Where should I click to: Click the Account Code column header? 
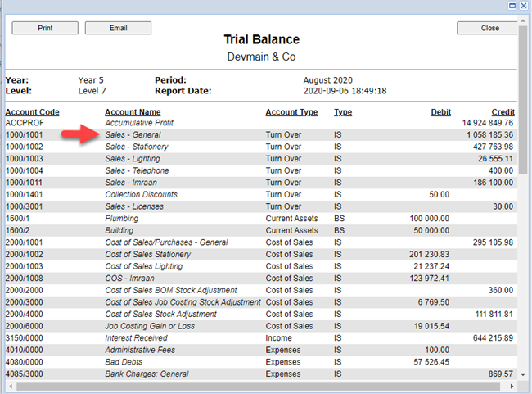point(32,112)
